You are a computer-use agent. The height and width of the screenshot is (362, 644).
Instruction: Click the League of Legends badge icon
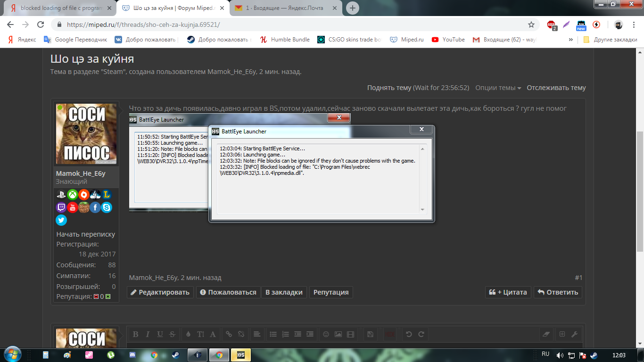(107, 194)
